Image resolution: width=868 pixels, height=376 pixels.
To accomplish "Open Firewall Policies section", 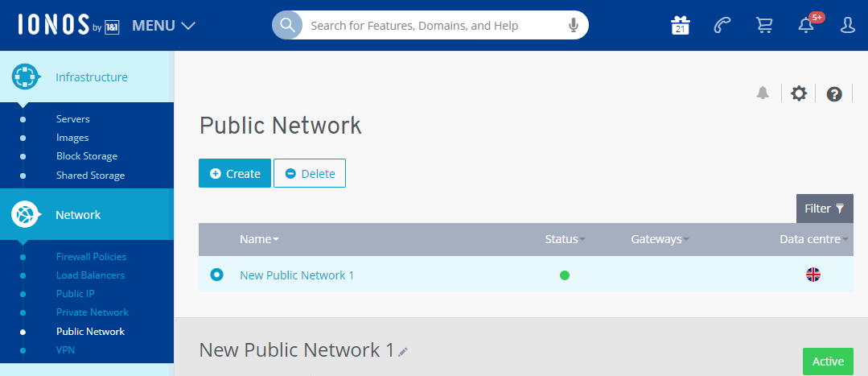I will coord(91,257).
